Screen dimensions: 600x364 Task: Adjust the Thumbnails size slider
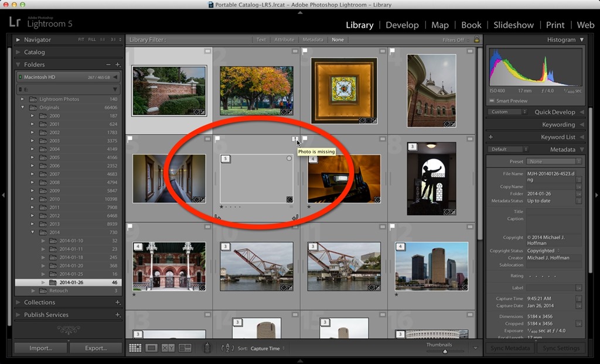click(x=445, y=351)
